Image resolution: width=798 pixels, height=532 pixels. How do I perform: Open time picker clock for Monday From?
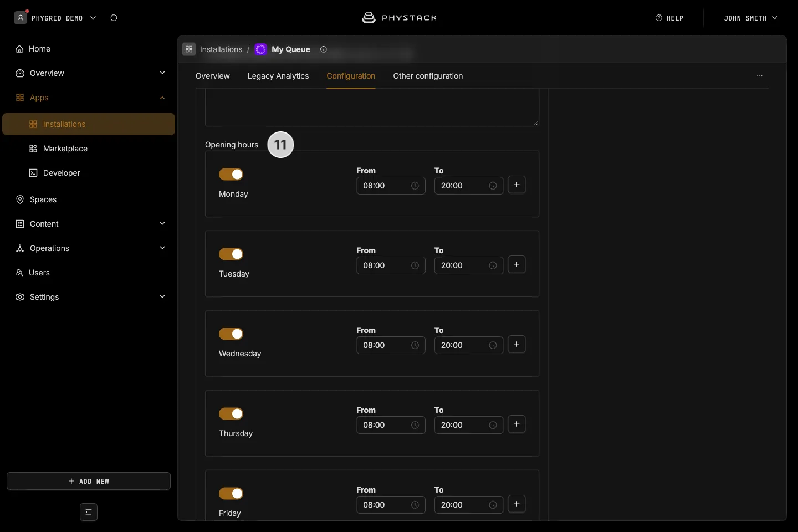[x=415, y=186]
